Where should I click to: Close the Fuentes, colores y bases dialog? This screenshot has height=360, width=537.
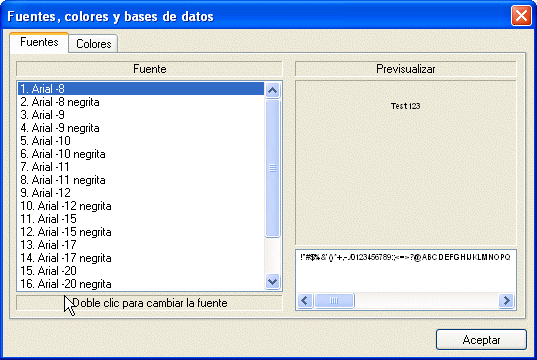pos(521,16)
